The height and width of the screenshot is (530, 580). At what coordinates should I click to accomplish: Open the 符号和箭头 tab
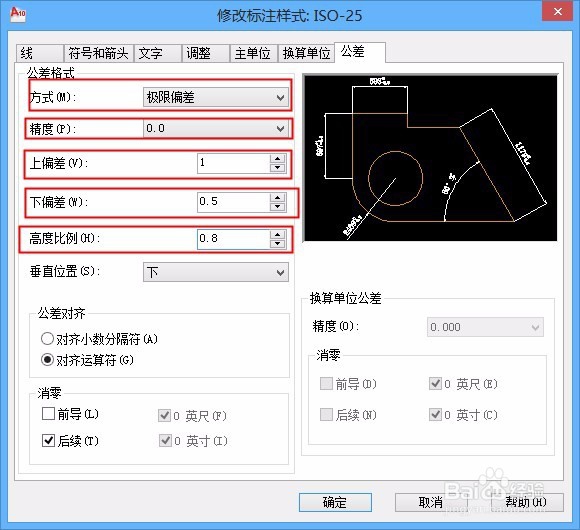(98, 53)
